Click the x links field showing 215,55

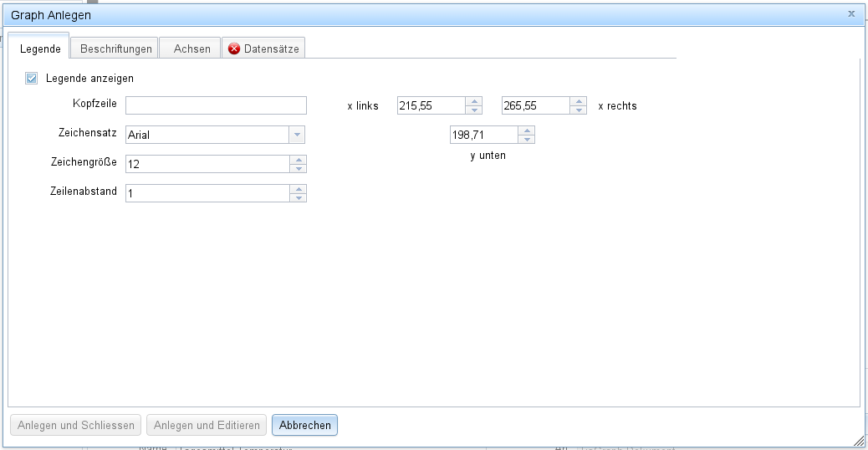coord(431,105)
